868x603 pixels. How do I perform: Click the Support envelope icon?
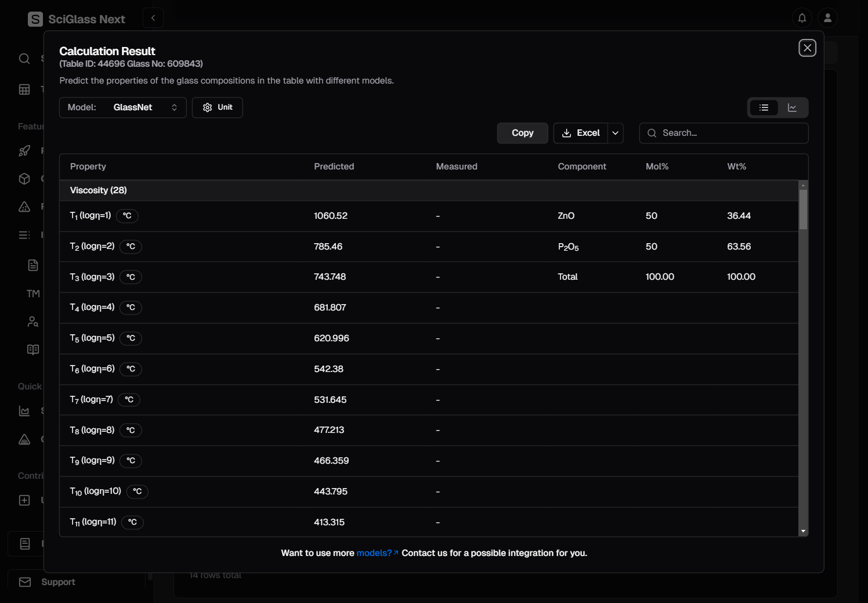pyautogui.click(x=25, y=582)
